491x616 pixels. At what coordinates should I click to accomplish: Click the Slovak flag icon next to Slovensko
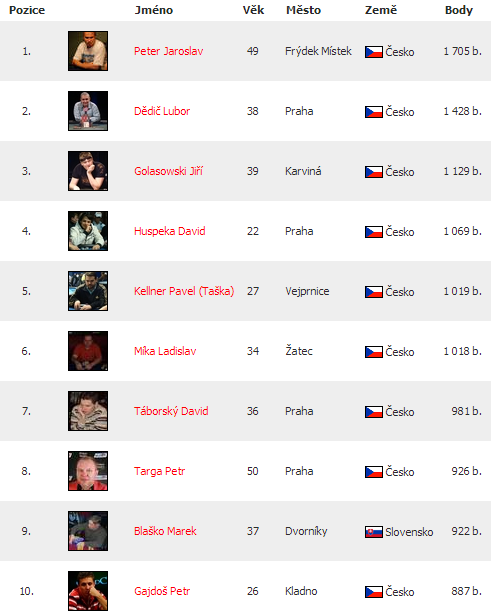point(374,532)
